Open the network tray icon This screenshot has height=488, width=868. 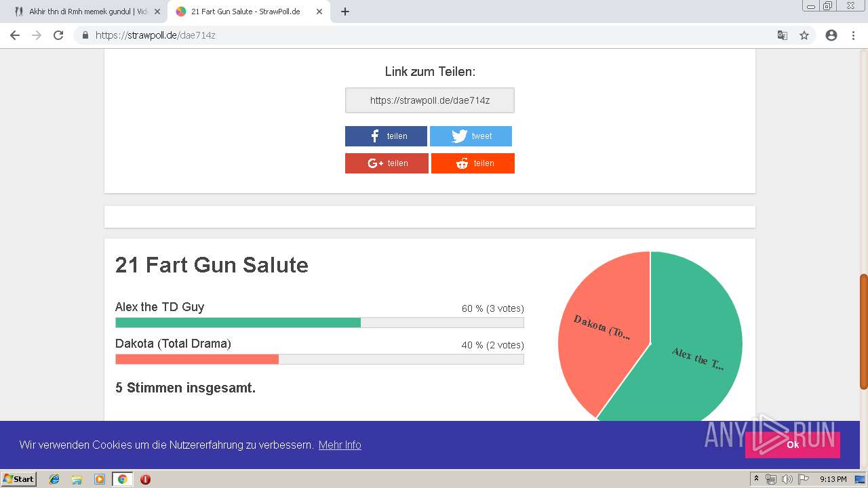click(x=771, y=479)
